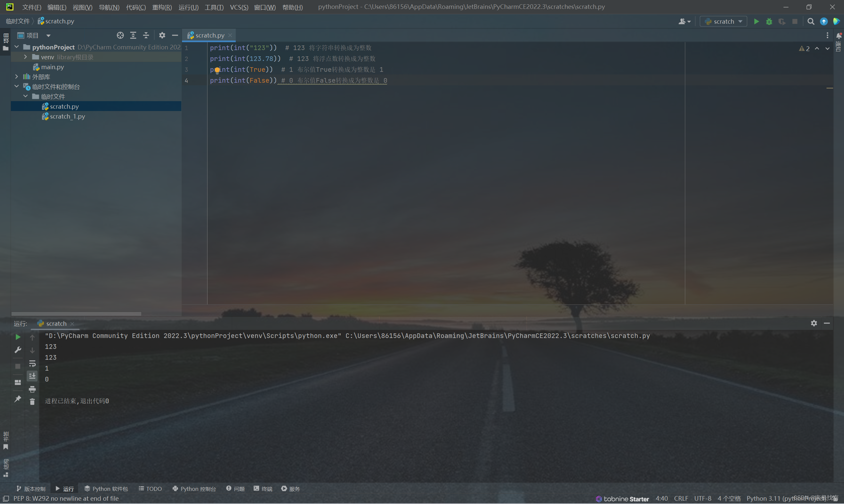Collapse all items in project tree
This screenshot has height=504, width=844.
click(146, 35)
